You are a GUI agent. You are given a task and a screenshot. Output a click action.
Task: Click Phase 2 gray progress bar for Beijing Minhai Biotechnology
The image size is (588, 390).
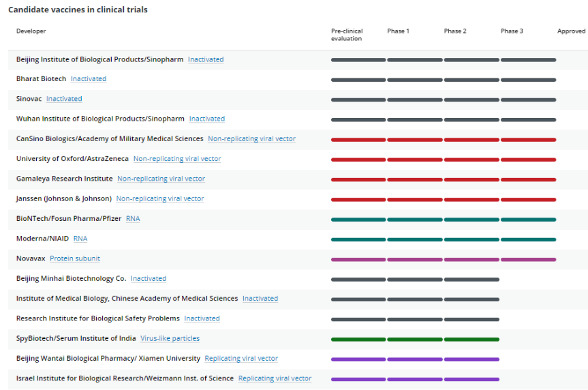[x=471, y=280]
